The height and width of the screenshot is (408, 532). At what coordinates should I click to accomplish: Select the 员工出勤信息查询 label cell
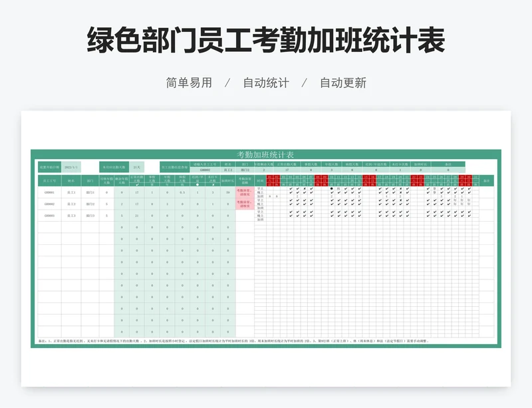(x=175, y=167)
